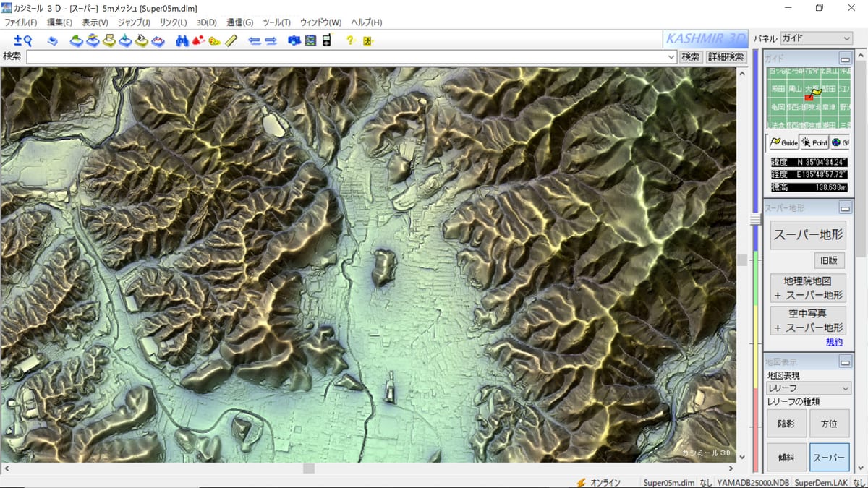Open the binoculars place search tool
Screen dimensions: 868x488
pyautogui.click(x=183, y=40)
